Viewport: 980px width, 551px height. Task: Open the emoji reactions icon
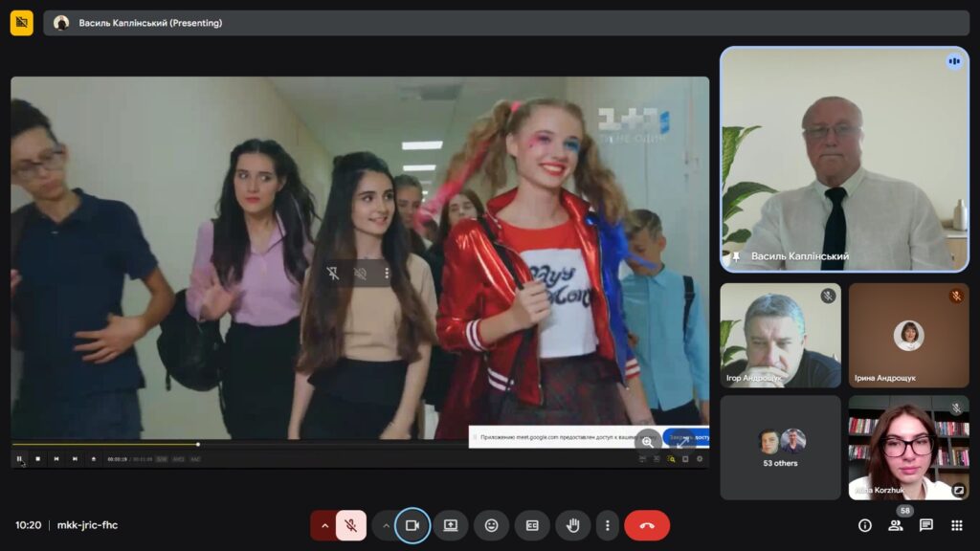click(x=491, y=525)
